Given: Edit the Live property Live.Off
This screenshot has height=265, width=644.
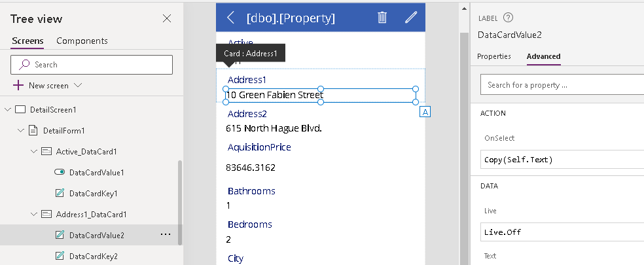Looking at the screenshot, I should pos(562,232).
